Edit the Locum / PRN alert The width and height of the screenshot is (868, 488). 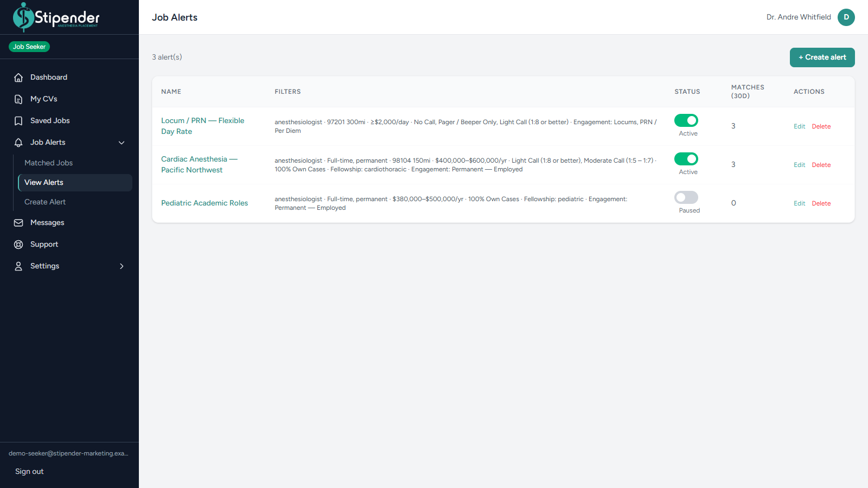[799, 126]
